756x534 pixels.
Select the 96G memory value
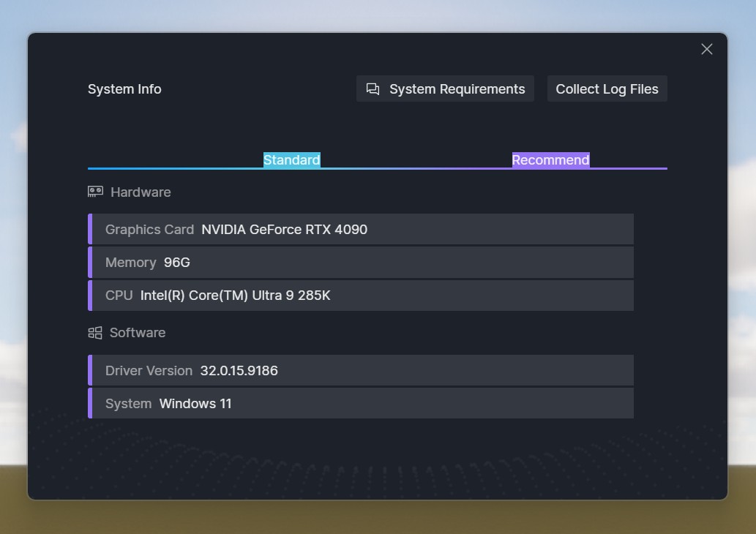(177, 263)
